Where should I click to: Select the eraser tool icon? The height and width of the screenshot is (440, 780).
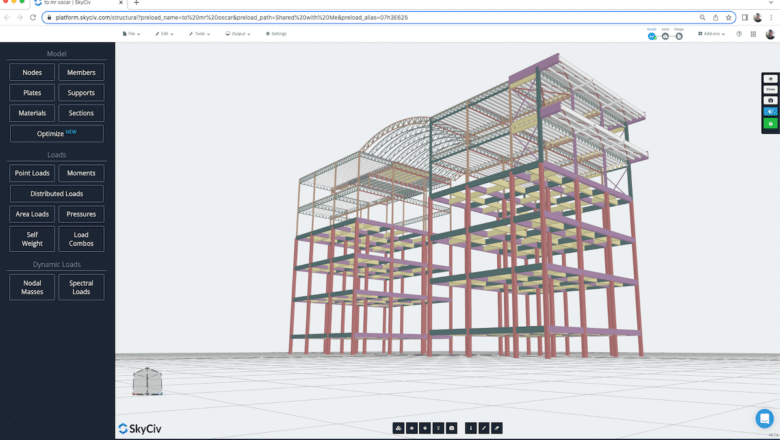pyautogui.click(x=497, y=428)
